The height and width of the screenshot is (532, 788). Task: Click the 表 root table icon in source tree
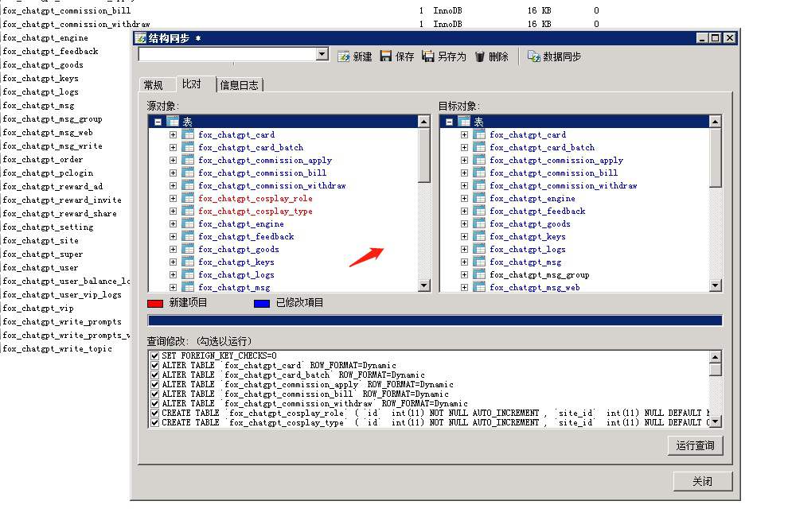click(173, 122)
